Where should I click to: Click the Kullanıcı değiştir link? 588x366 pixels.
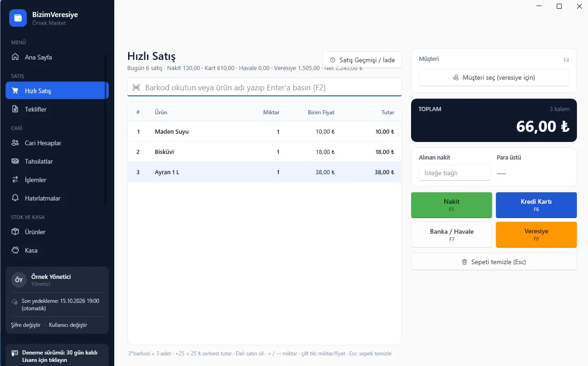tap(68, 325)
